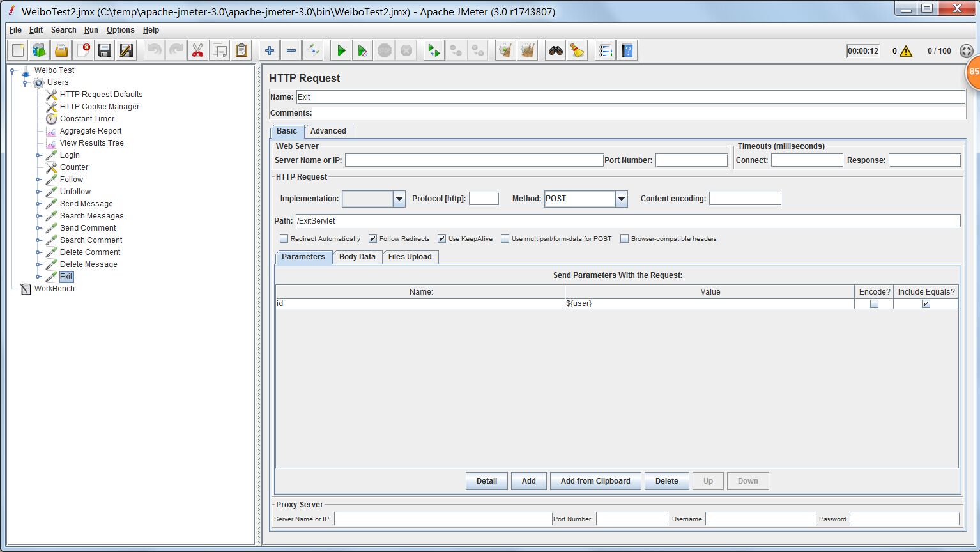Image resolution: width=980 pixels, height=552 pixels.
Task: Paste element using the clipboard icon
Action: (x=241, y=50)
